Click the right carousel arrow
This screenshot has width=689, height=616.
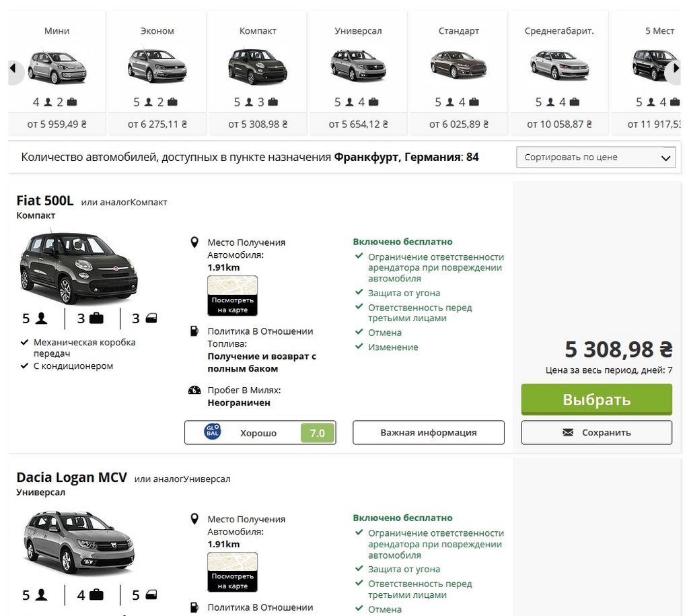pos(676,69)
